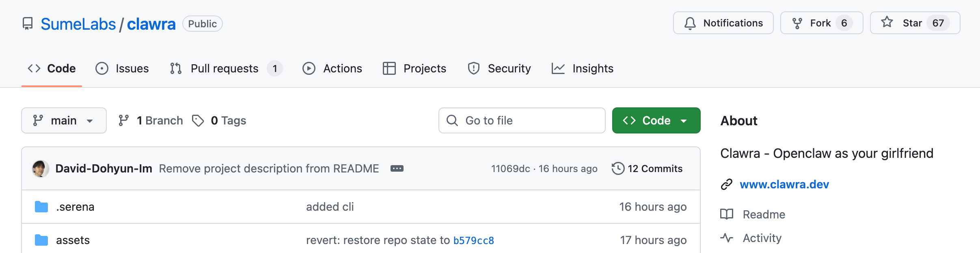This screenshot has height=253, width=980.
Task: Open the www.clawra.dev link
Action: tap(784, 184)
